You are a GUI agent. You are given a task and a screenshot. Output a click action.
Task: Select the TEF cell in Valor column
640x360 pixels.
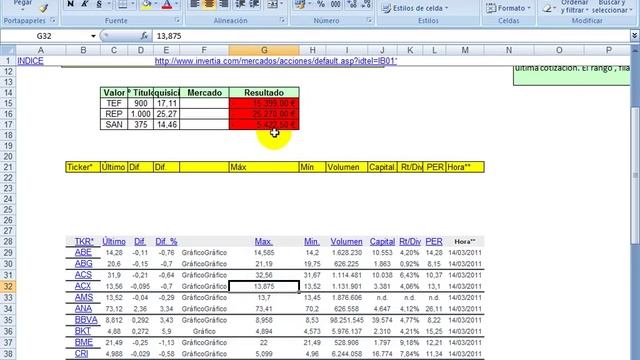coord(114,103)
